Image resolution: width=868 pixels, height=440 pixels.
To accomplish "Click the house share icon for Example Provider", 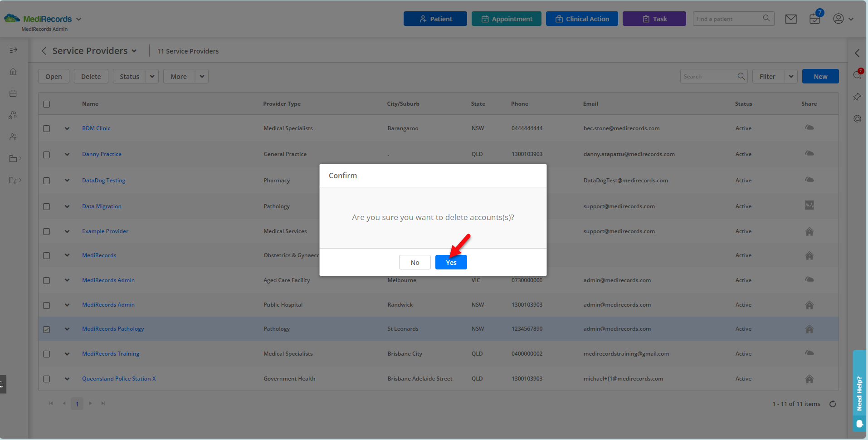I will point(809,231).
